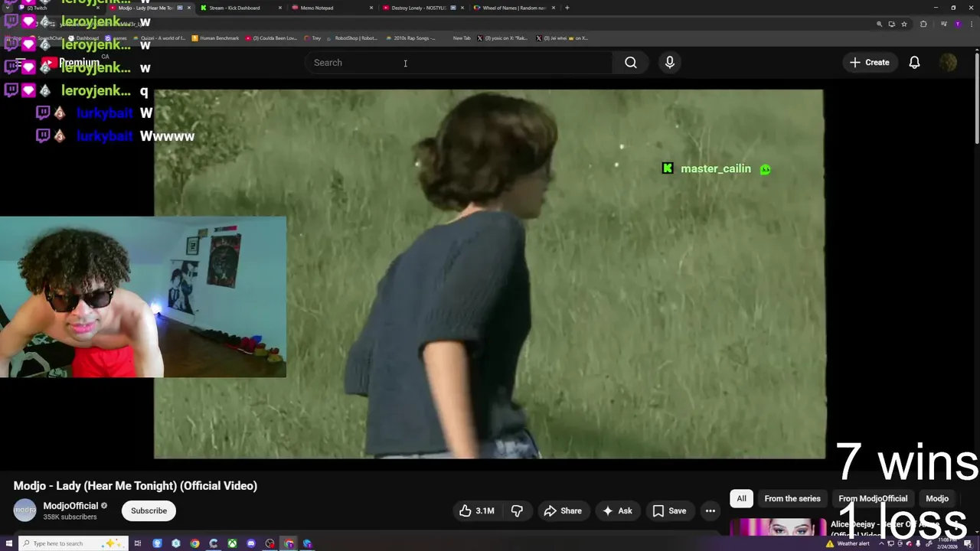The image size is (980, 551).
Task: Open Task View on the taskbar
Action: click(138, 543)
